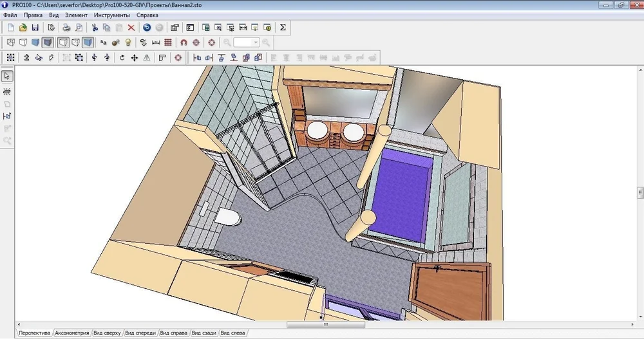Click the Print icon in toolbar
Image resolution: width=644 pixels, height=339 pixels.
[66, 28]
